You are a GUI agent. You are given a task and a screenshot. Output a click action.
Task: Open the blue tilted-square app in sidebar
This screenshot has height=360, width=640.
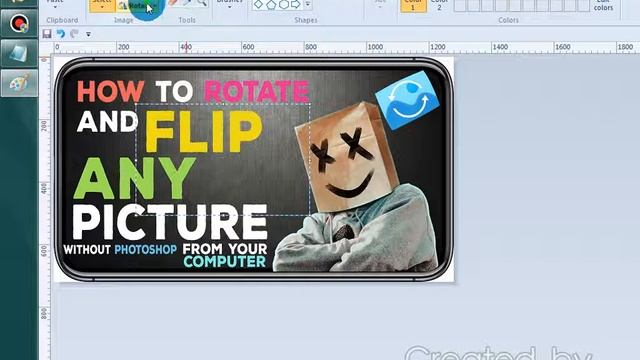19,53
